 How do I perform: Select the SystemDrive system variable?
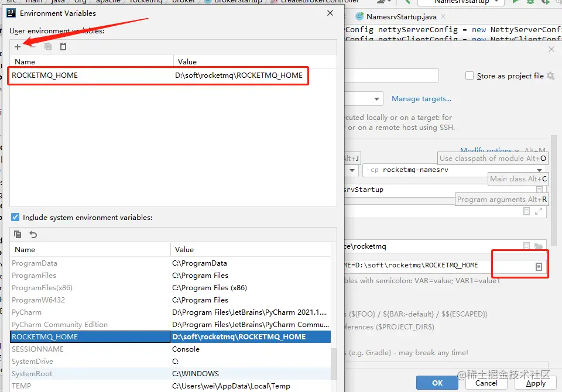(x=170, y=361)
